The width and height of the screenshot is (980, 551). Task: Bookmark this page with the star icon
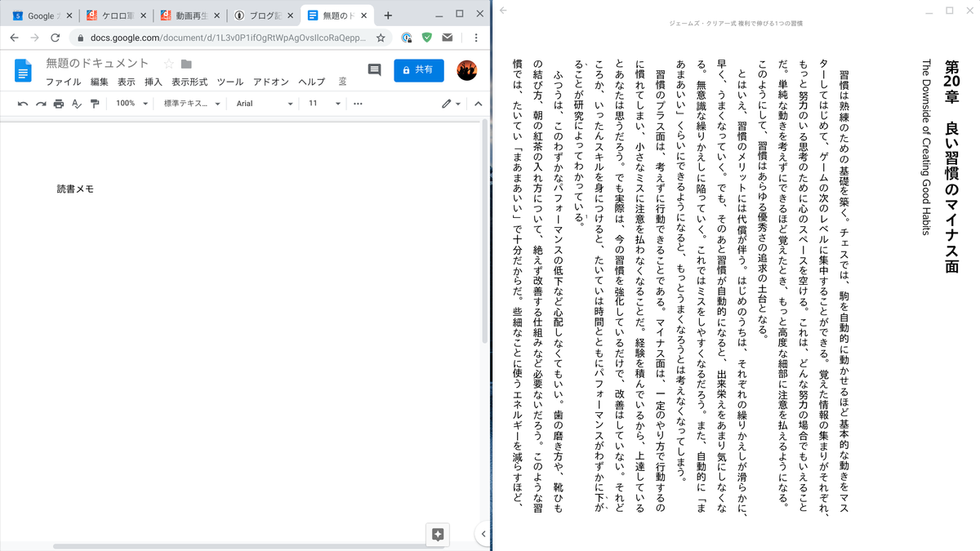[381, 38]
